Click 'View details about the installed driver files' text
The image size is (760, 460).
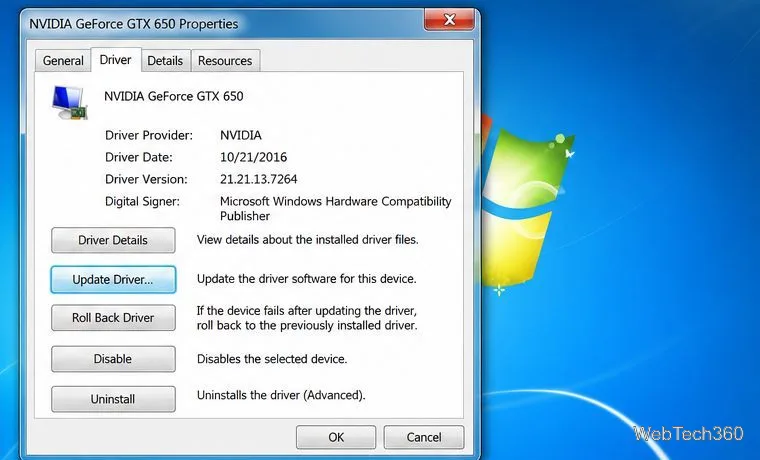307,239
